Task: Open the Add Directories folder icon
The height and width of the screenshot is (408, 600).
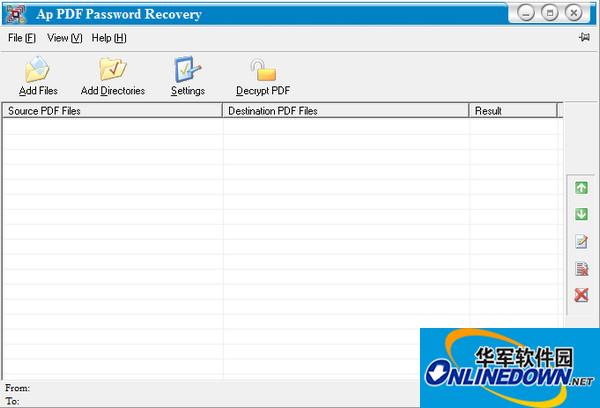Action: pyautogui.click(x=112, y=69)
